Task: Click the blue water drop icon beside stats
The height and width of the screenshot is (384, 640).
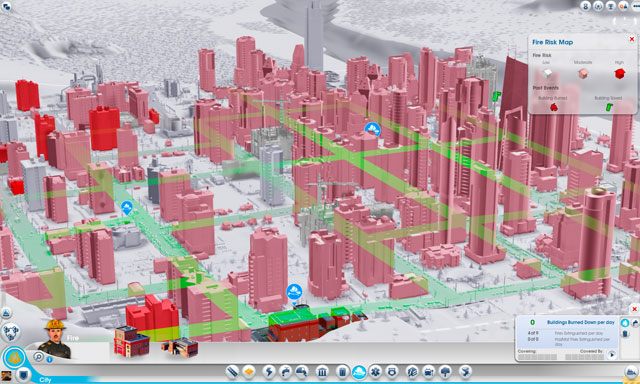Action: [625, 322]
